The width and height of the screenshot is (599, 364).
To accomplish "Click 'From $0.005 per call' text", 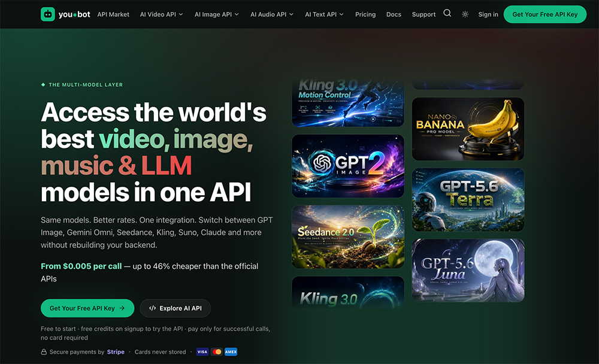I will click(x=81, y=266).
